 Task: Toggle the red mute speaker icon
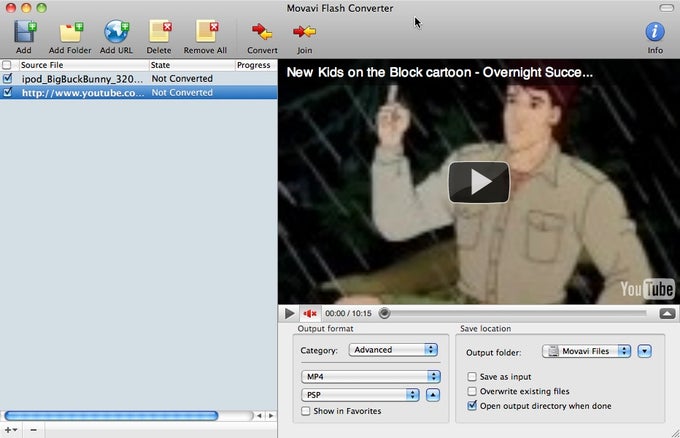tap(310, 313)
